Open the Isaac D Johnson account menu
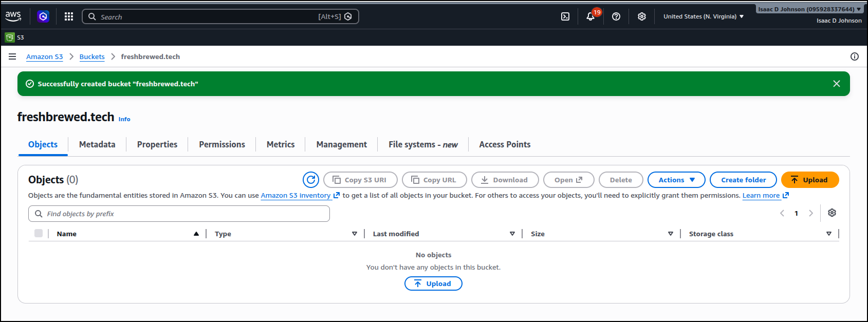 [x=809, y=9]
